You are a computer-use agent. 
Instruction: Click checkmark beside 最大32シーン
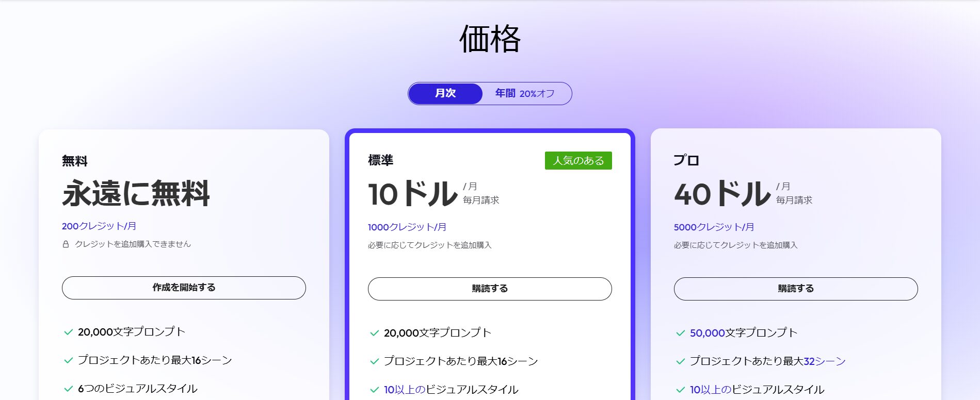[x=680, y=361]
